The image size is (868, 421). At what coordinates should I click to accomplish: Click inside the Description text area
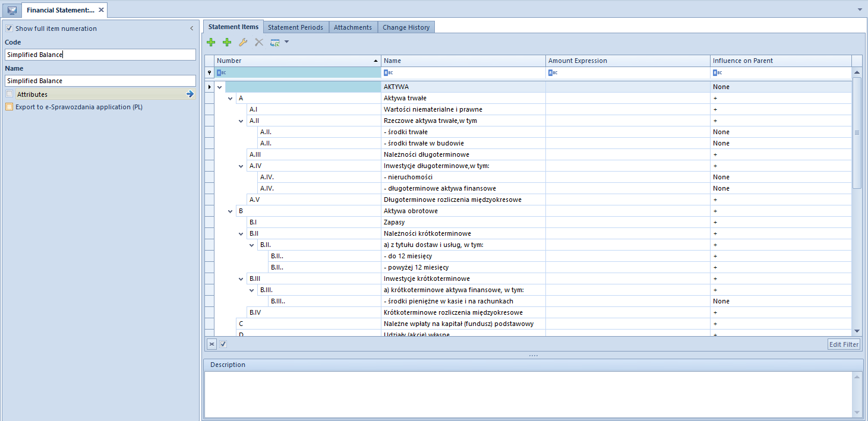(x=528, y=394)
